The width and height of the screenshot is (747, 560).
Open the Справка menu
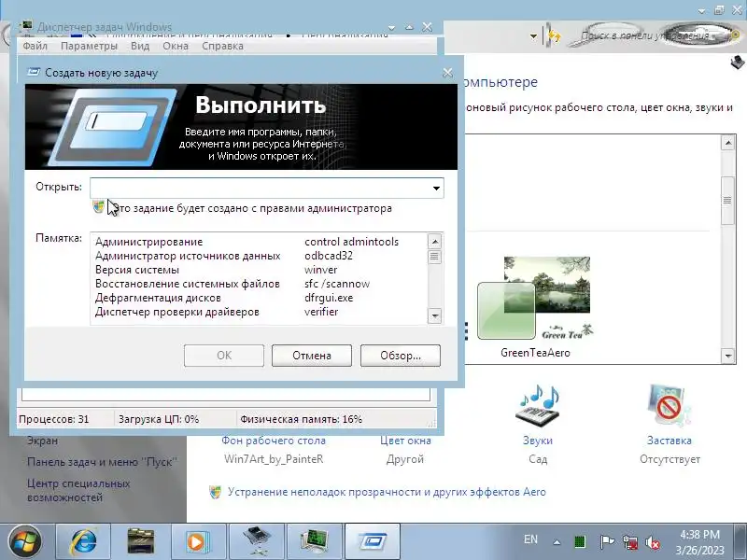point(222,46)
